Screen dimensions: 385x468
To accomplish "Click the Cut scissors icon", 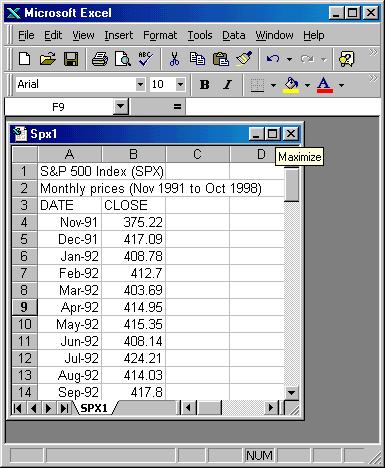I will (174, 59).
